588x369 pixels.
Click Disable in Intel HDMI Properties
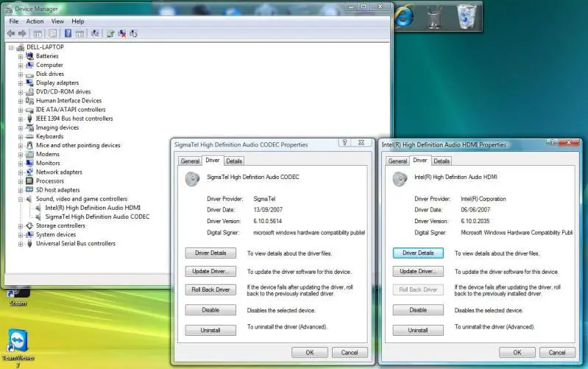point(418,310)
